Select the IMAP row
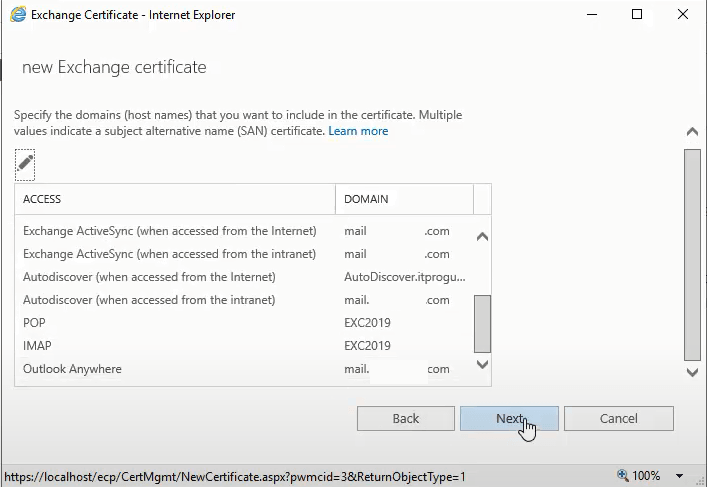 pyautogui.click(x=243, y=346)
